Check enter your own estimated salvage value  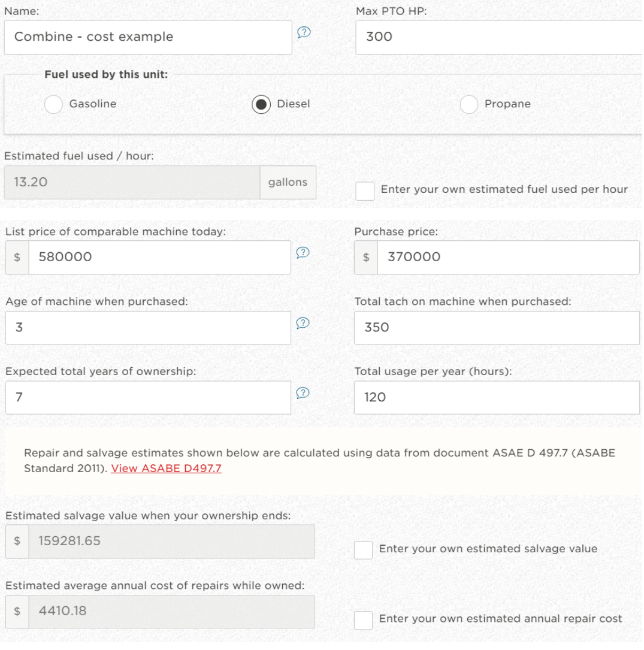pos(363,550)
